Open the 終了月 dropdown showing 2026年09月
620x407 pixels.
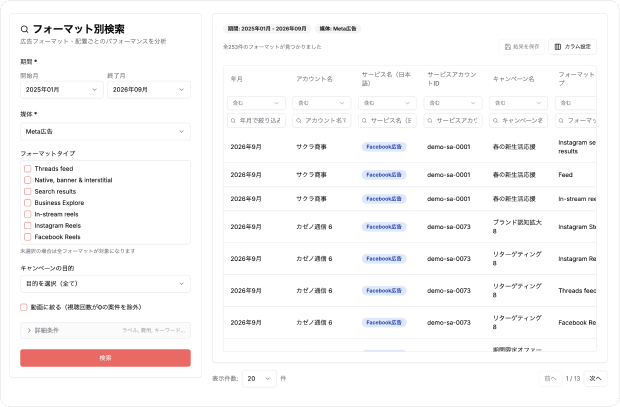pyautogui.click(x=149, y=90)
